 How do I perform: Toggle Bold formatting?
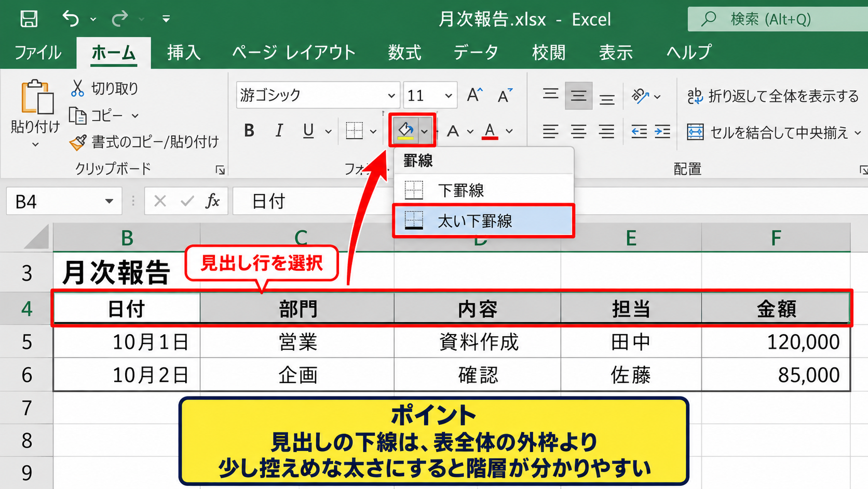[x=249, y=131]
